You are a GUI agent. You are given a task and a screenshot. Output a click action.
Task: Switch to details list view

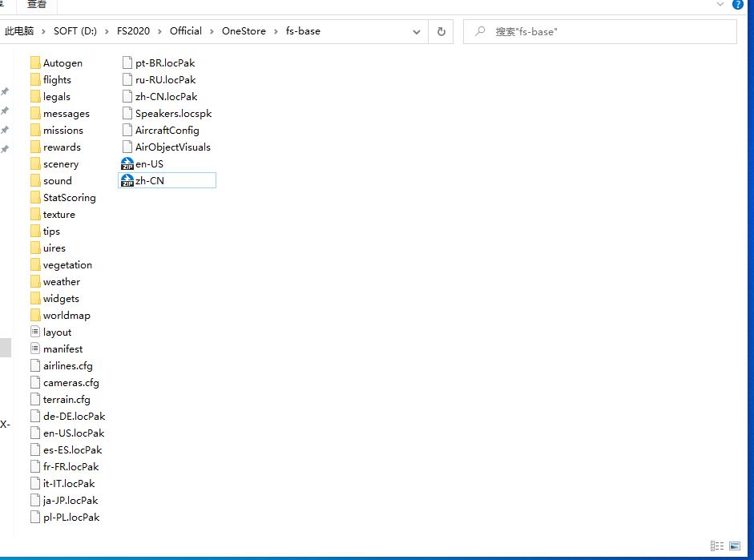(x=717, y=546)
